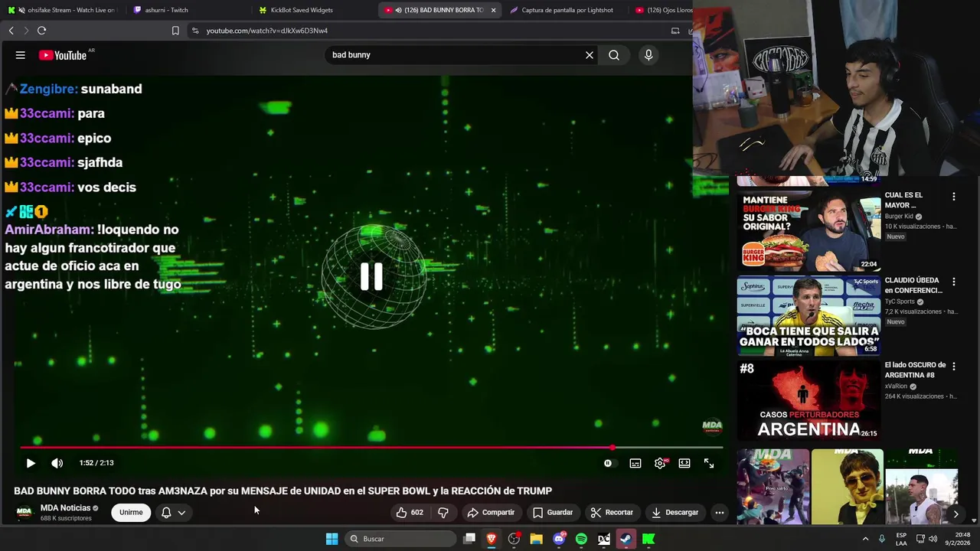Open the Burger King recommended video thumbnail

coord(808,230)
